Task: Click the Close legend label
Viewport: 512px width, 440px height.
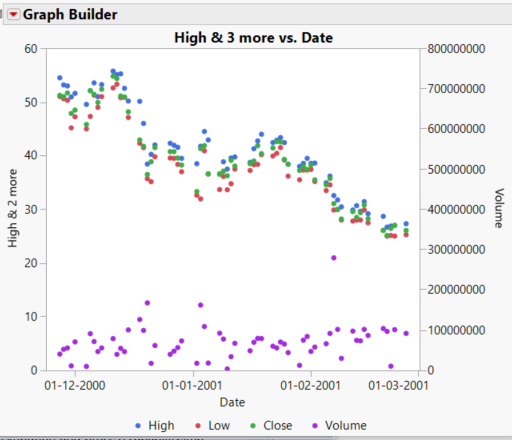Action: 278,426
